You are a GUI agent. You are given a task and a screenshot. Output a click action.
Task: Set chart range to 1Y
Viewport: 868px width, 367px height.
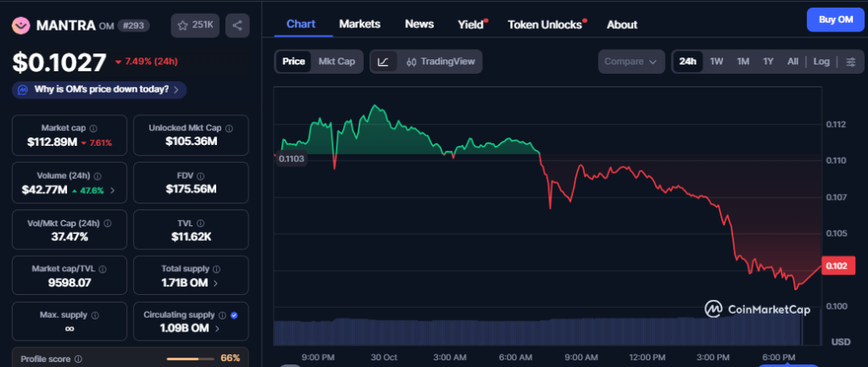(768, 61)
